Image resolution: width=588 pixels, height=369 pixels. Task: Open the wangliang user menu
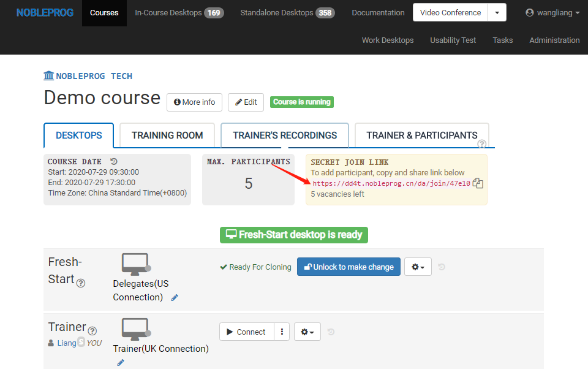click(552, 13)
